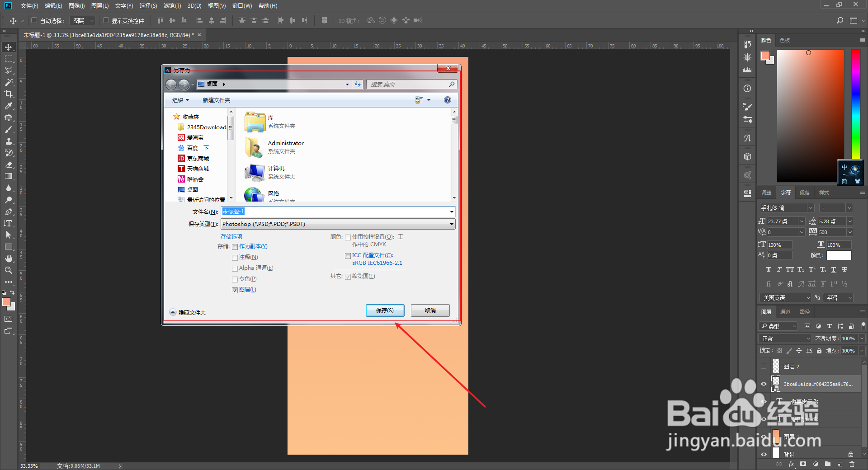Enable the Notes checkbox
This screenshot has height=470, width=868.
click(235, 258)
